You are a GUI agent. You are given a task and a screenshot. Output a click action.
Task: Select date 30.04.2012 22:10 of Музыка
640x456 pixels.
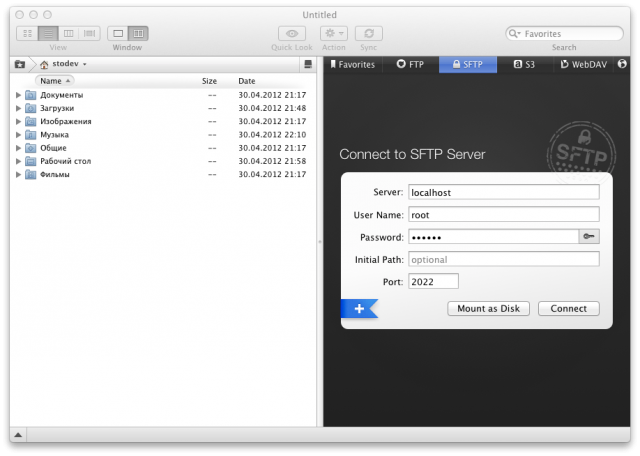click(x=272, y=135)
